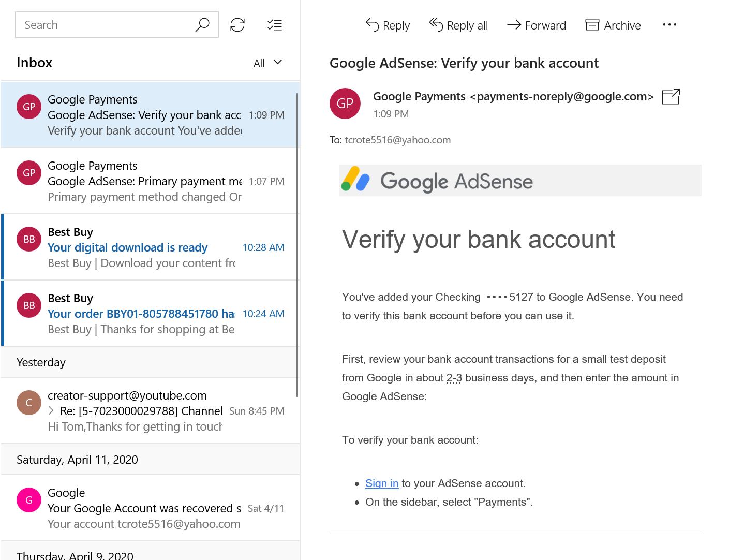Click the search magnifier icon
729x560 pixels.
202,25
